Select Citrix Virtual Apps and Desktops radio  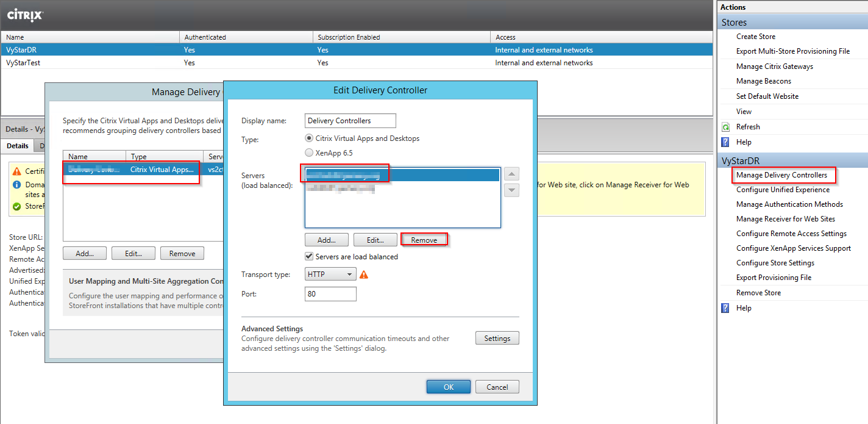tap(309, 138)
